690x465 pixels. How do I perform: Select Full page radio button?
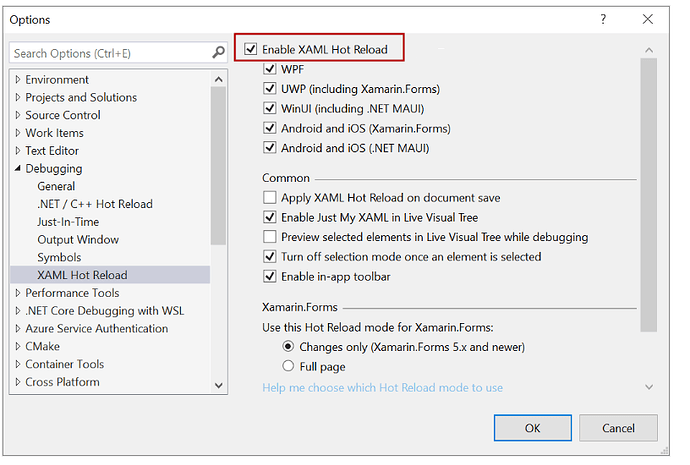click(x=288, y=366)
